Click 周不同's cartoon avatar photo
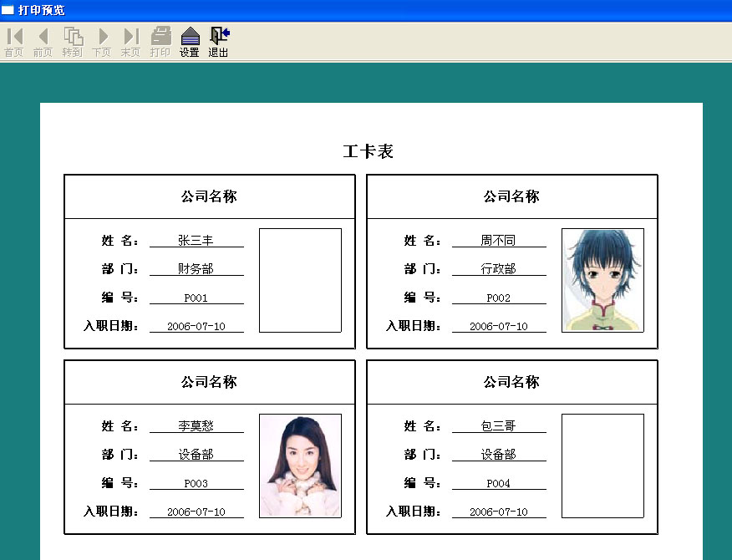This screenshot has width=732, height=560. [602, 280]
